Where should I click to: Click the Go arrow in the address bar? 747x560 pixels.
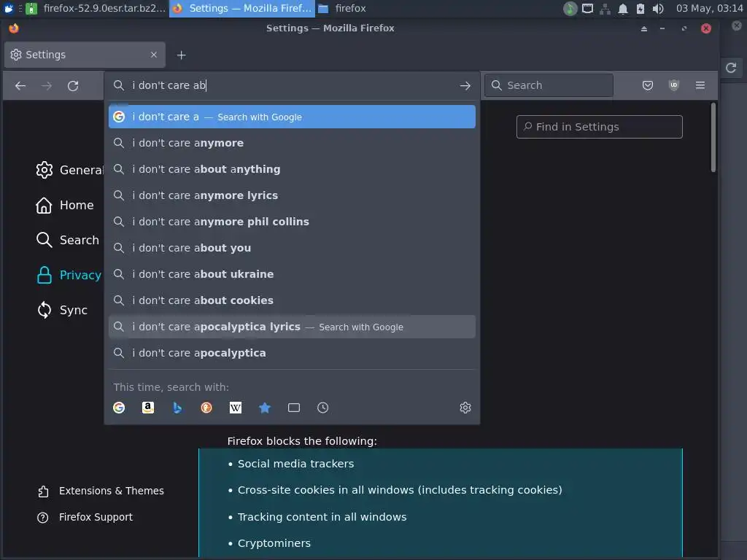(465, 86)
